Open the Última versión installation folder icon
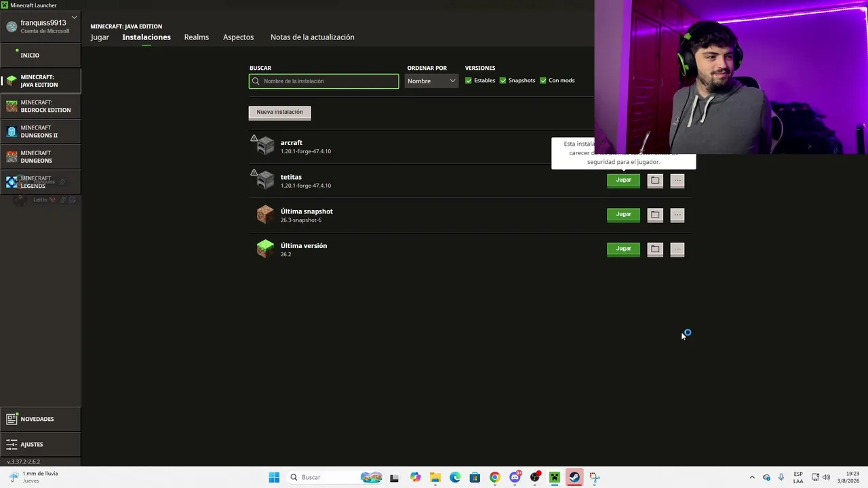 coord(655,249)
